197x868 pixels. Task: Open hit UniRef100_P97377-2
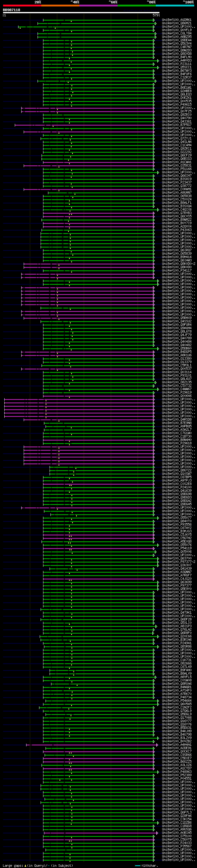click(x=179, y=562)
